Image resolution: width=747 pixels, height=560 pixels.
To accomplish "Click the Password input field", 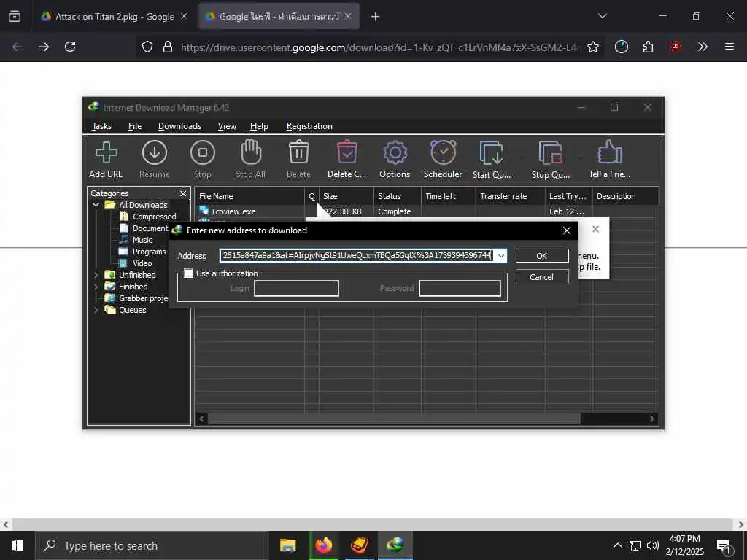I will coord(460,288).
